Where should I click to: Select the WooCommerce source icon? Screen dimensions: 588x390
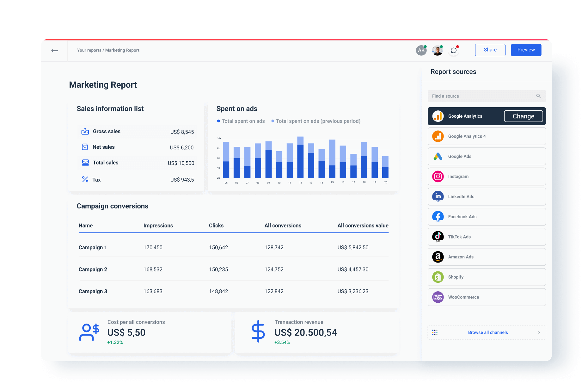438,297
